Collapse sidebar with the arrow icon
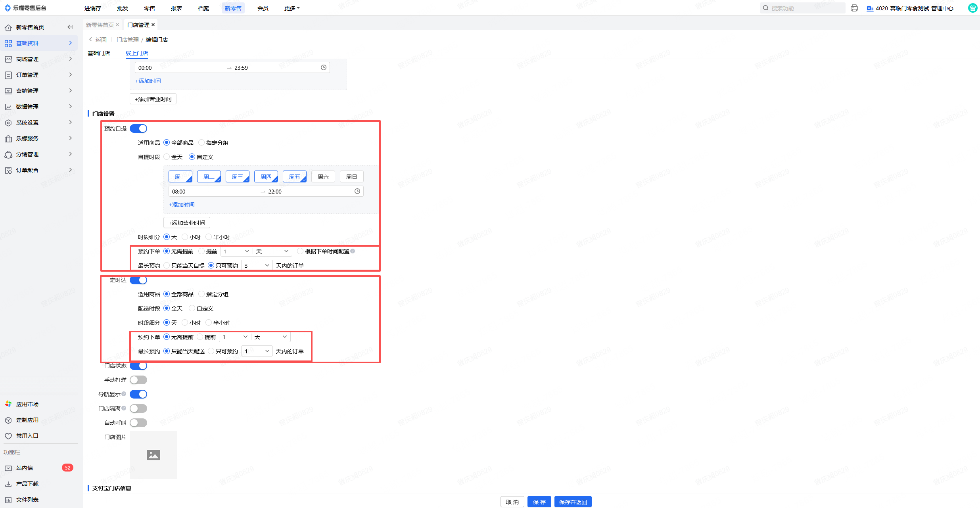 pyautogui.click(x=70, y=27)
